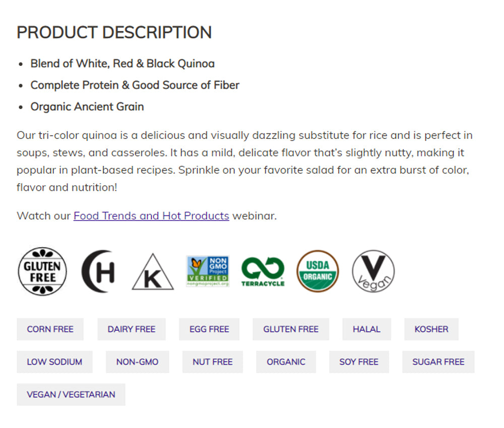
Task: Click the Non-GMO Project Verified logo
Action: click(x=208, y=271)
